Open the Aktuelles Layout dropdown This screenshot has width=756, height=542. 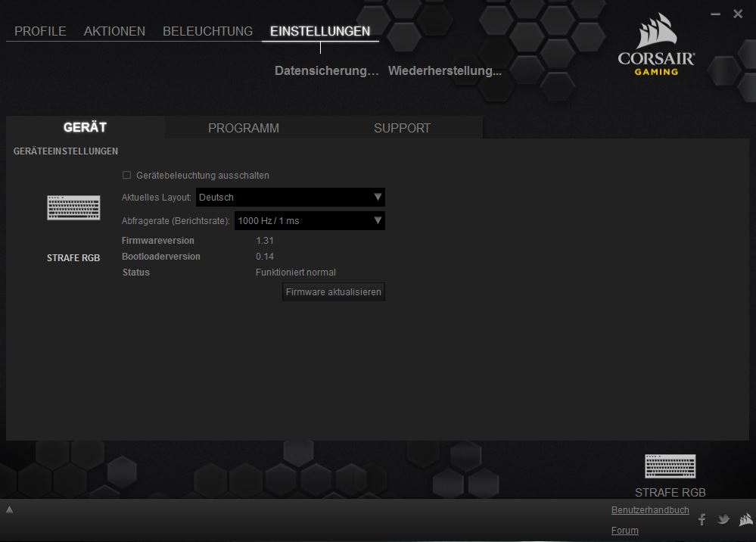[291, 198]
